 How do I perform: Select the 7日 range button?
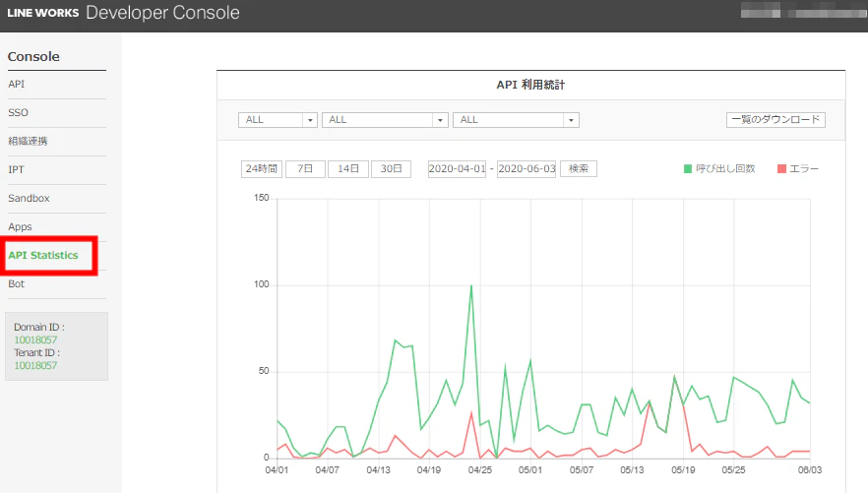[x=305, y=168]
